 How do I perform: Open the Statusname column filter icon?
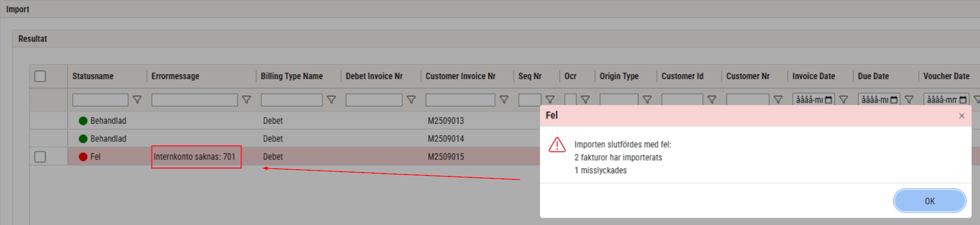click(137, 100)
